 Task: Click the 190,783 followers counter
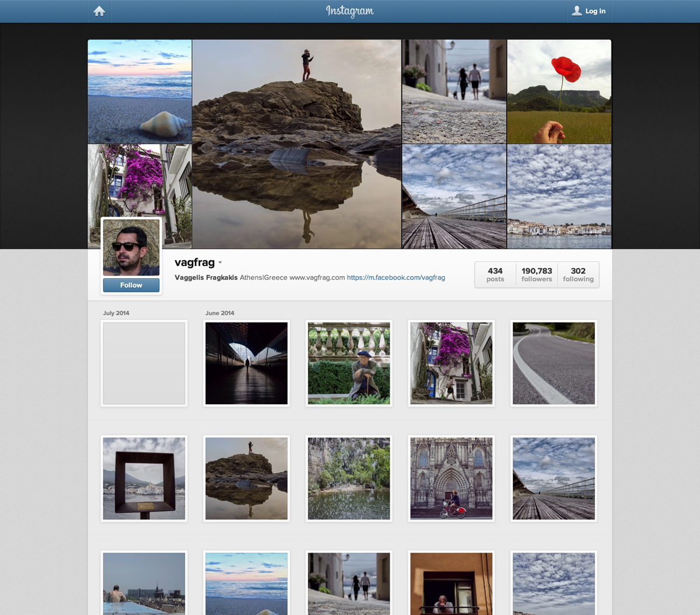click(537, 274)
